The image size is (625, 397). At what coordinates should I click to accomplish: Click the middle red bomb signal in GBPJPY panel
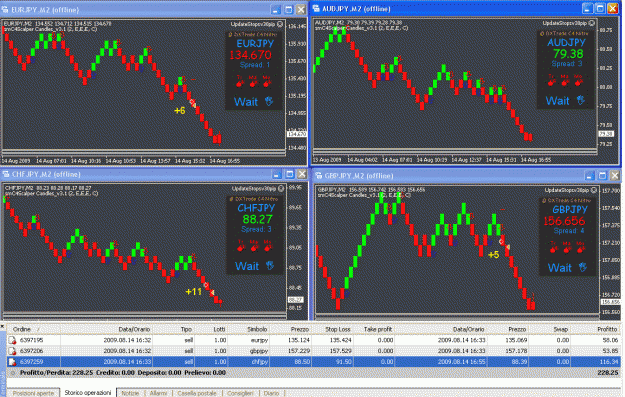566,249
